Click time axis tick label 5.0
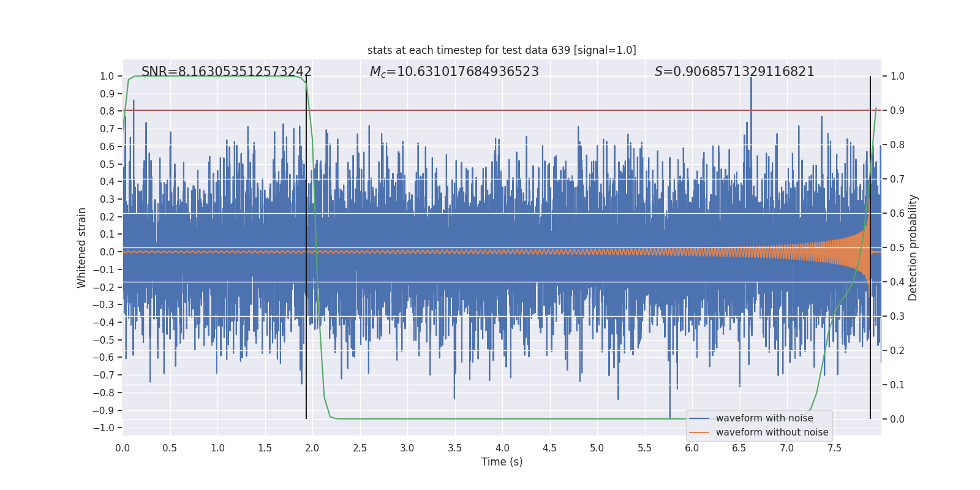The image size is (980, 490). tap(597, 448)
